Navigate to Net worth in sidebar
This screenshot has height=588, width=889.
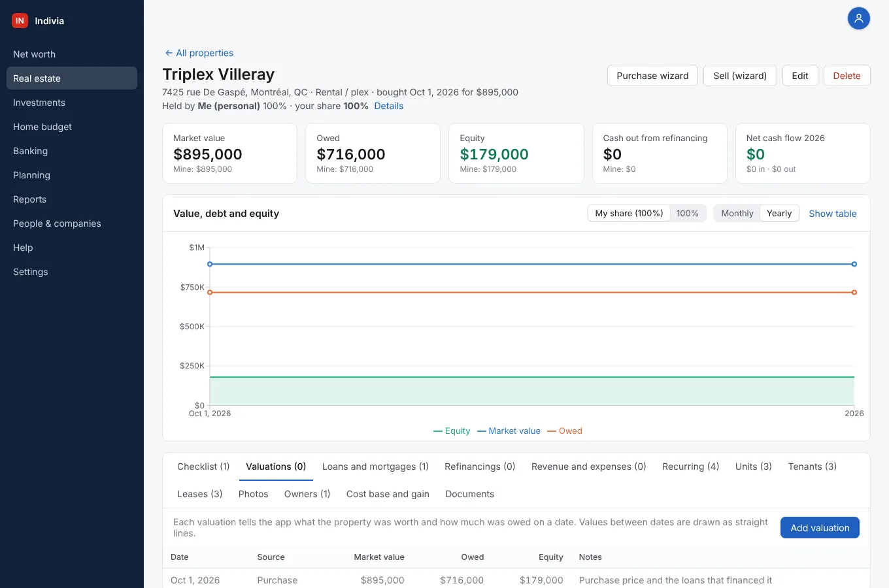(72, 54)
